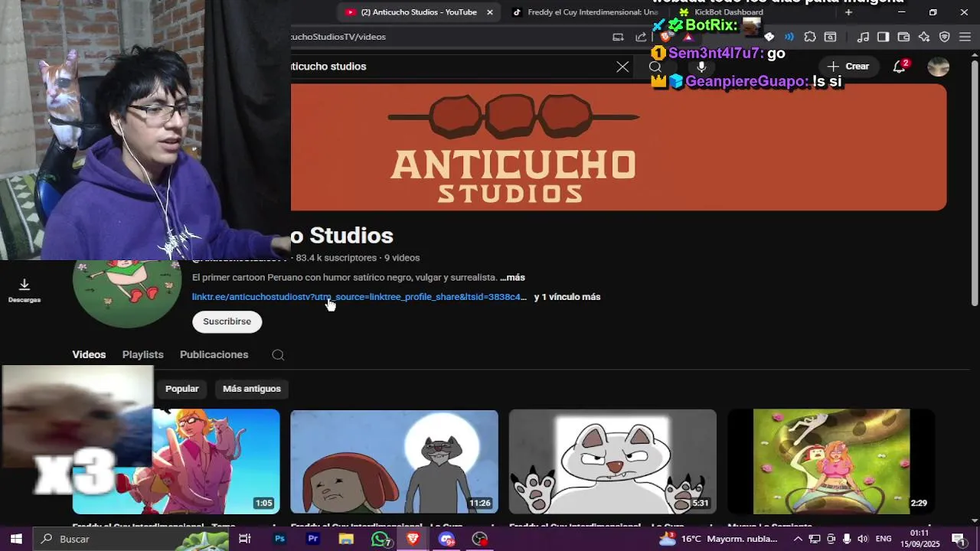Click the YouTube voice search microphone
This screenshot has height=551, width=980.
[701, 67]
